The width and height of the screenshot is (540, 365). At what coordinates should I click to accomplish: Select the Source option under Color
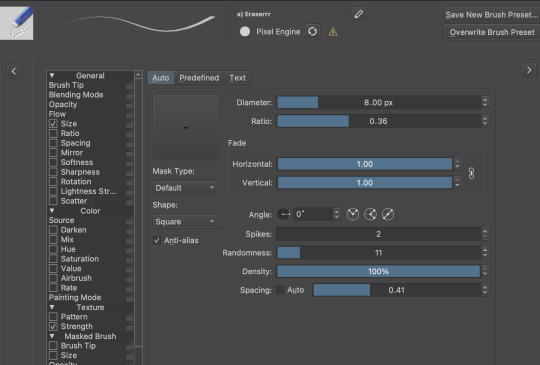(61, 220)
